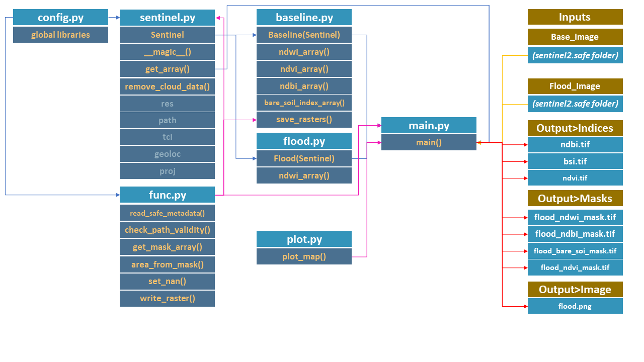Click the main() function block
The image size is (644, 362).
[429, 142]
